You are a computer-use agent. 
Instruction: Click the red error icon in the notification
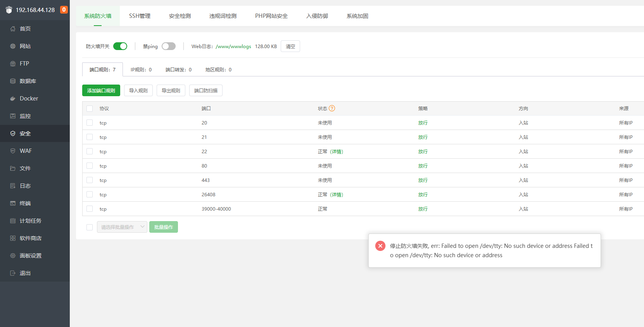pos(380,246)
